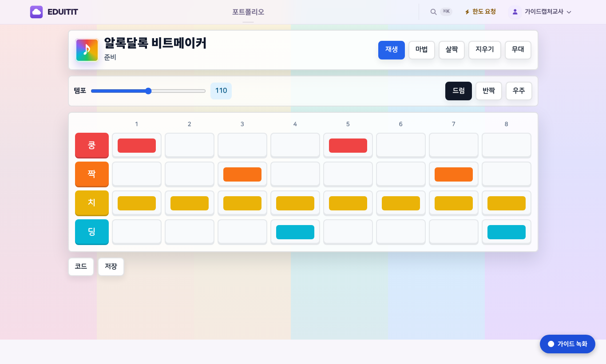Click the lightning bolt 한도 요청 icon
This screenshot has height=364, width=606.
[x=467, y=12]
